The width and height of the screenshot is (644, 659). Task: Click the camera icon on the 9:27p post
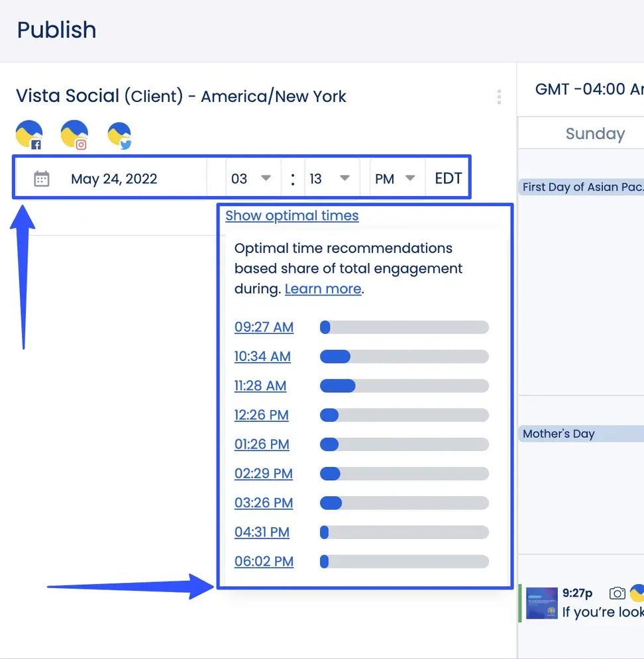[x=617, y=593]
